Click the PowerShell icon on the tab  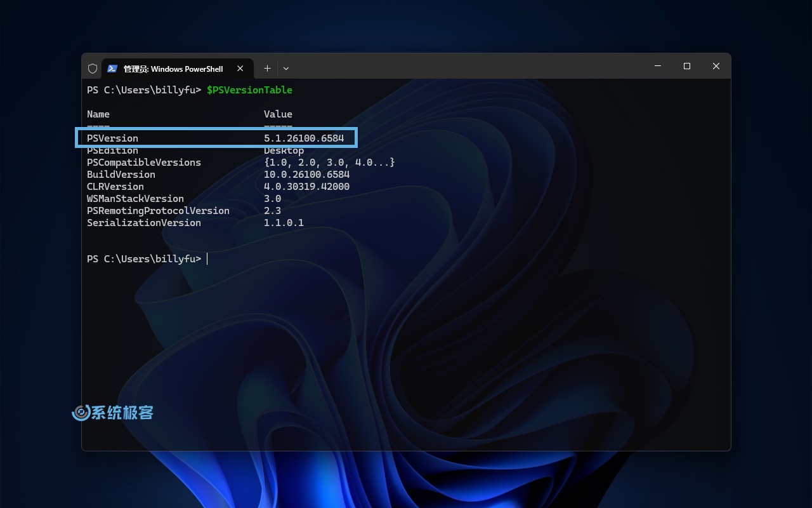[x=112, y=69]
